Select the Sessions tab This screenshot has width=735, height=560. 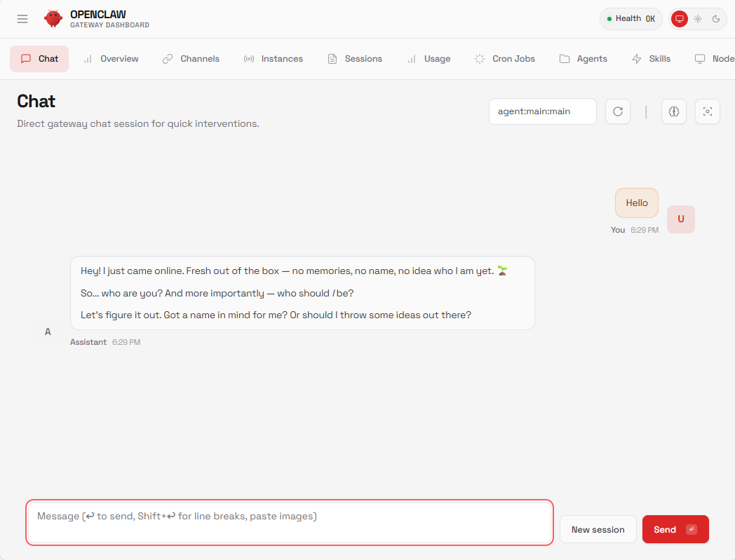355,59
